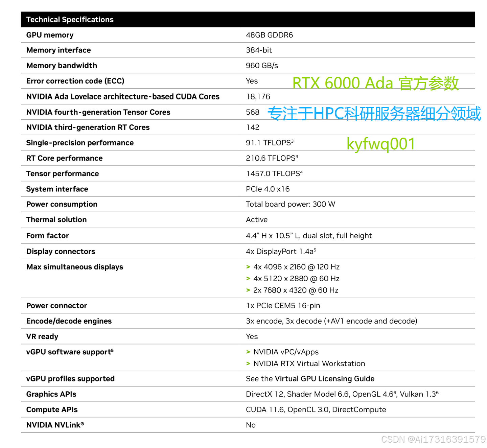Click the 'Memory interface' row label

(59, 50)
